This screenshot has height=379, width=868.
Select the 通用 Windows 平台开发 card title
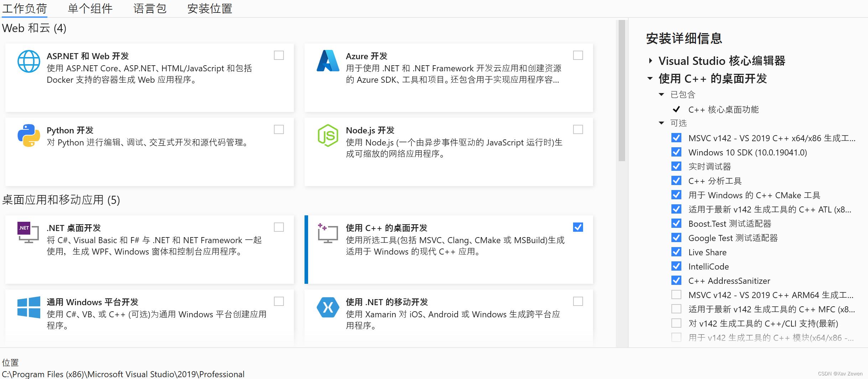click(93, 302)
